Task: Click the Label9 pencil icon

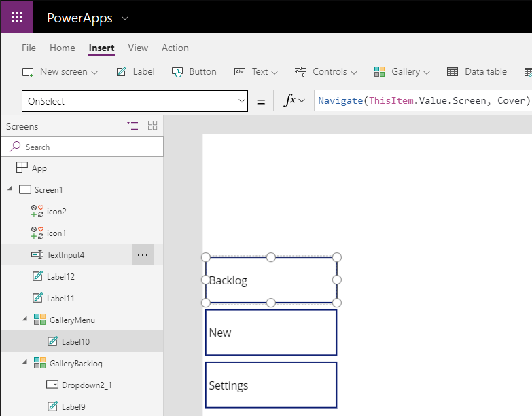Action: (x=52, y=406)
